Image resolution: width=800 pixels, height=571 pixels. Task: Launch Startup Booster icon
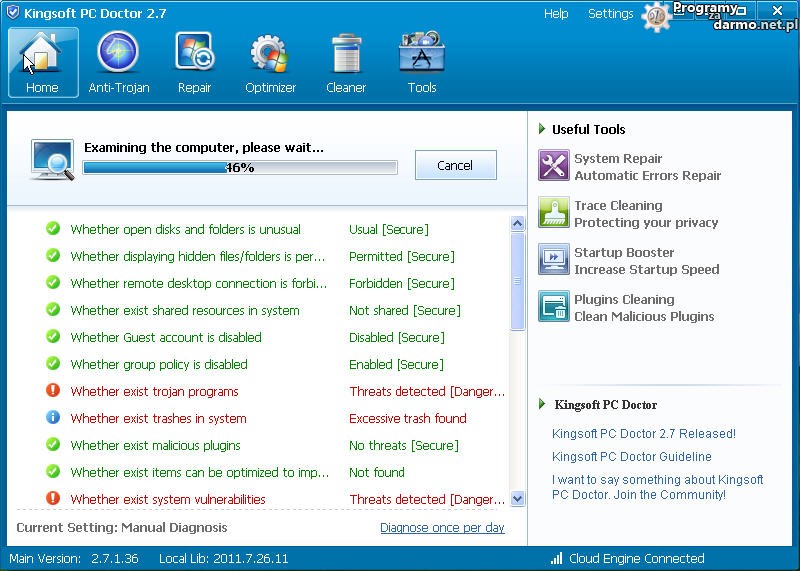pyautogui.click(x=554, y=260)
